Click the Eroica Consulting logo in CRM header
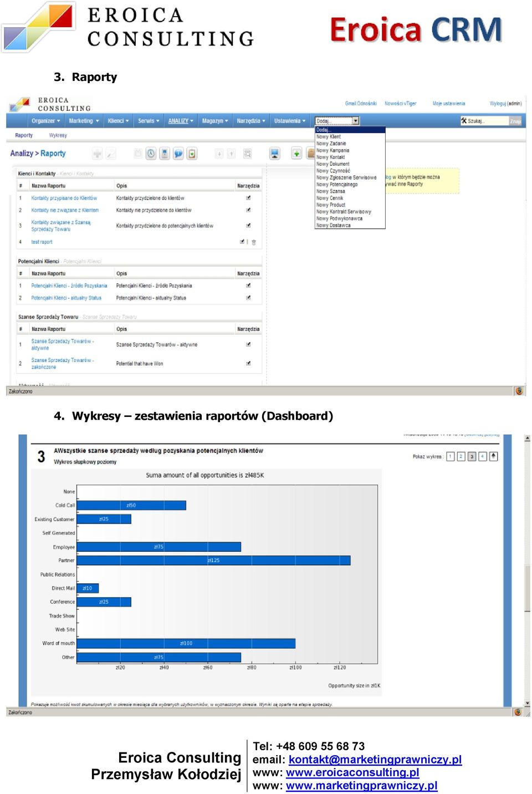The height and width of the screenshot is (794, 532). pos(50,104)
